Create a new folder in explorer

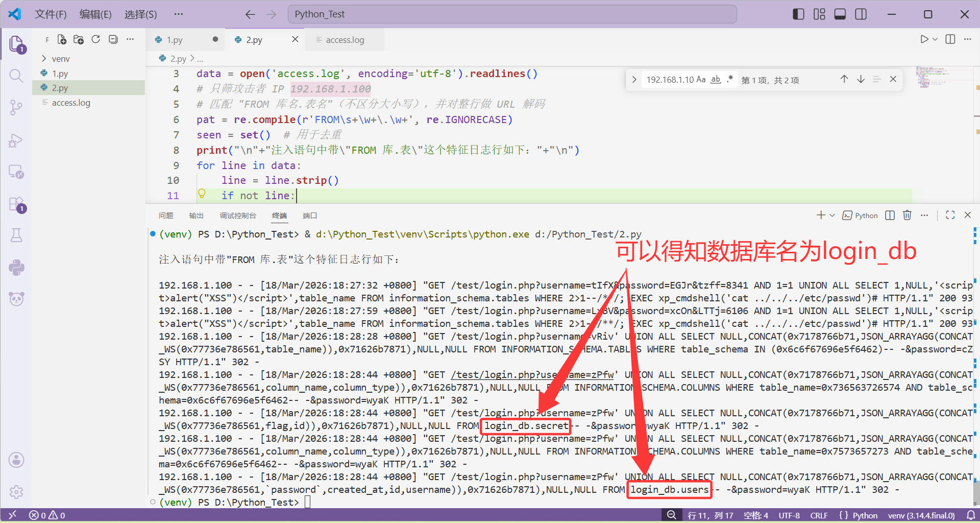[79, 39]
